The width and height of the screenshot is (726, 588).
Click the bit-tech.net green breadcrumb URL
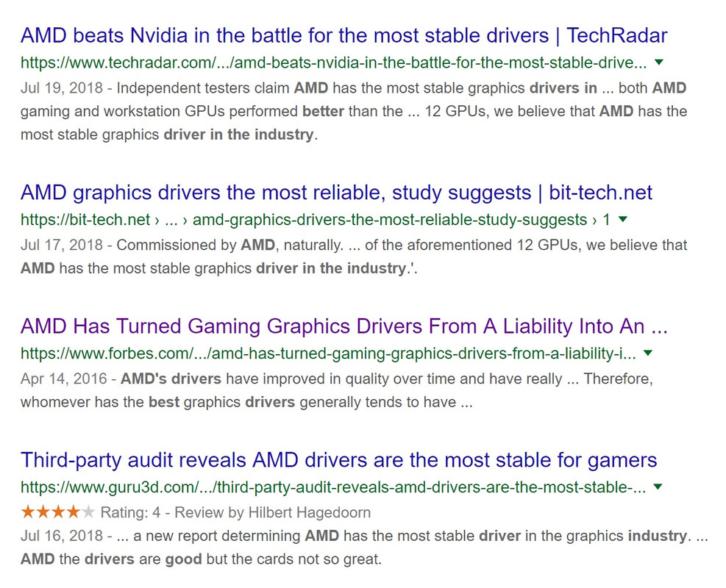click(x=316, y=219)
